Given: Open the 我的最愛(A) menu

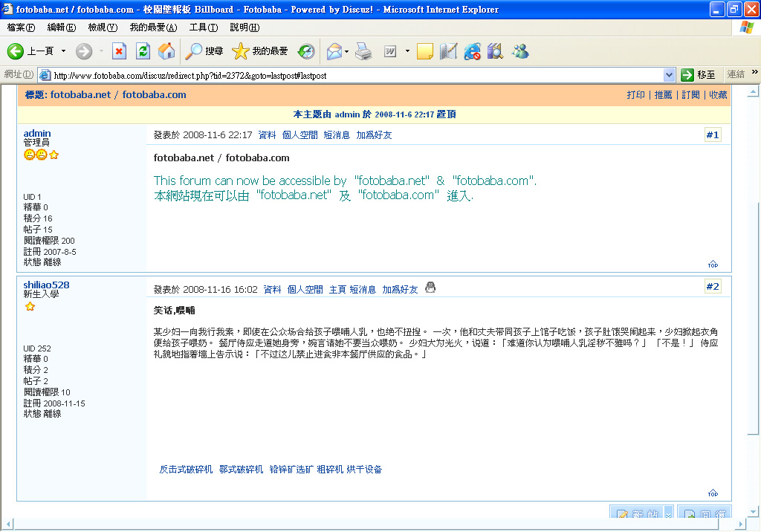Looking at the screenshot, I should click(153, 27).
